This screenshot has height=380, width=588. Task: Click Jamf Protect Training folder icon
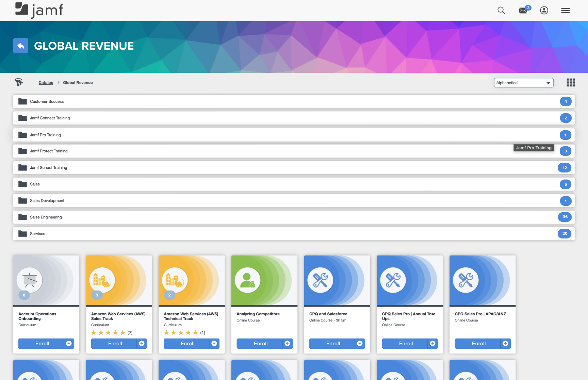coord(22,151)
